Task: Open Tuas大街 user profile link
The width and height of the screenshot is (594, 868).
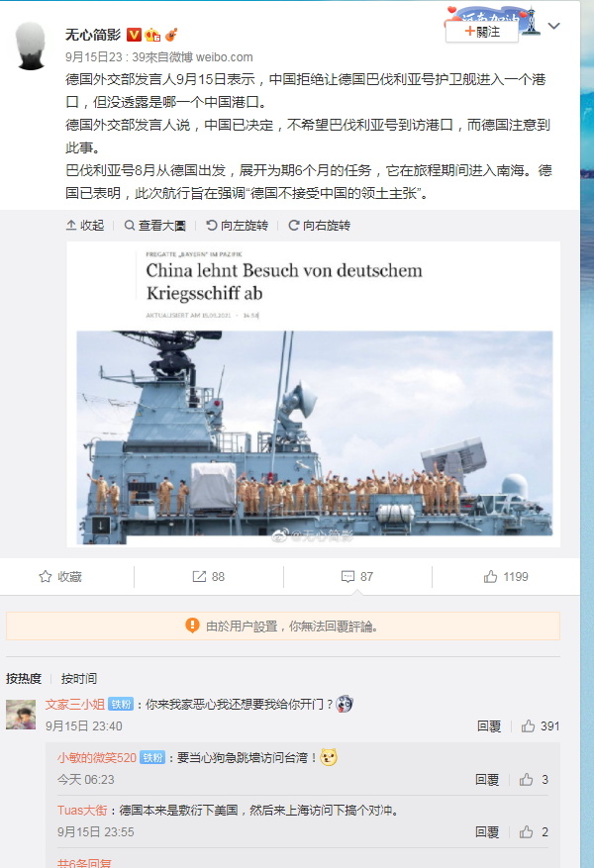Action: click(x=82, y=811)
